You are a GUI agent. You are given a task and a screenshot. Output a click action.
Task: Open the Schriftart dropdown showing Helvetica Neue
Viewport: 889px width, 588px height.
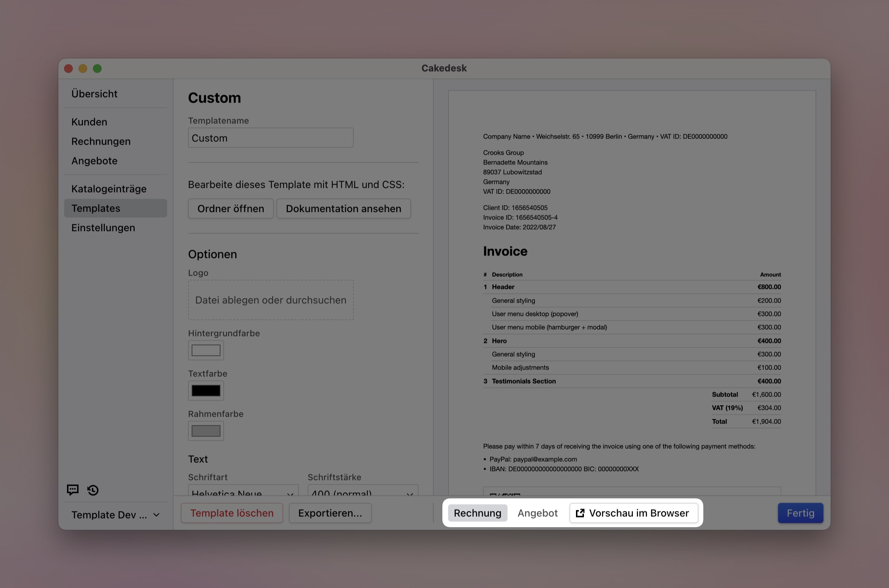click(243, 493)
